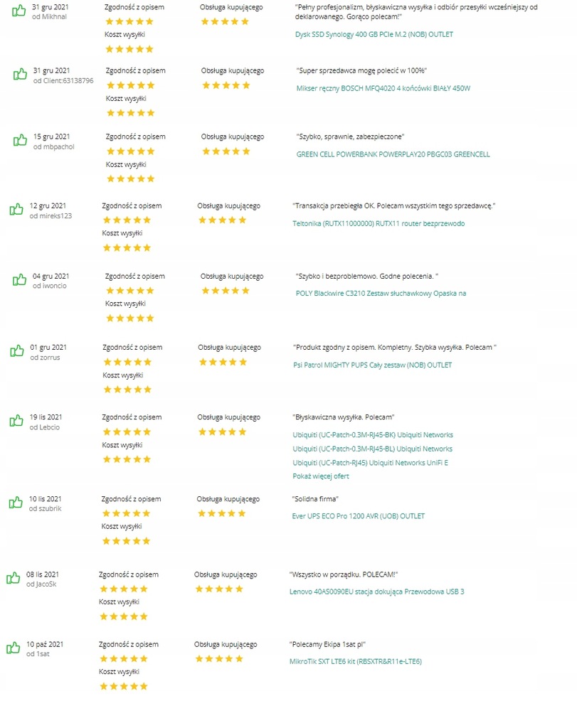Click thumbs-up icon for iwoncio's review
The image size is (577, 728).
19,280
